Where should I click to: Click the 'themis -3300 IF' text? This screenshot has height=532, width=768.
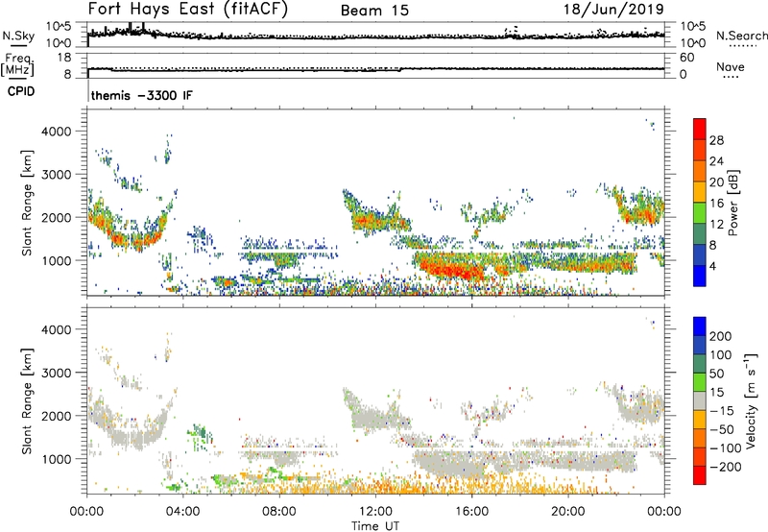point(142,95)
